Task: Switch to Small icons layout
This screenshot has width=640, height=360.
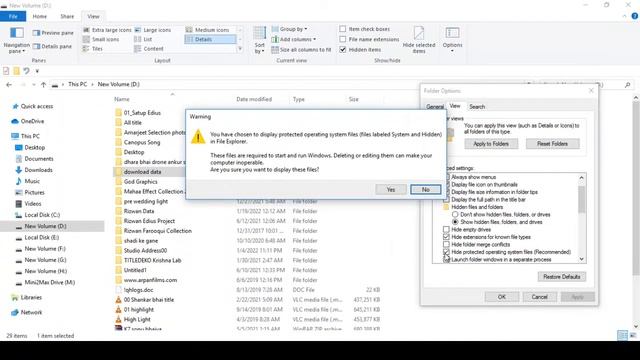Action: click(101, 39)
